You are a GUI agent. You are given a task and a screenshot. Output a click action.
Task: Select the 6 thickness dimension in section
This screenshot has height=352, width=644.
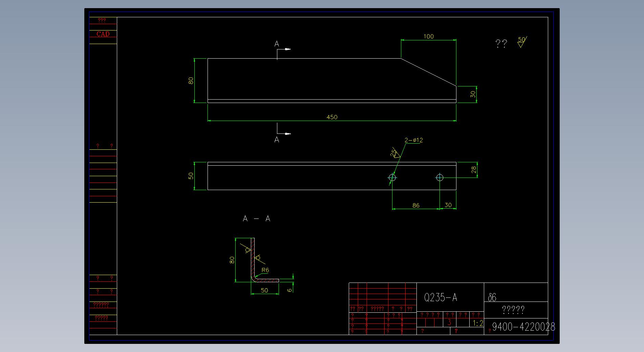[289, 290]
